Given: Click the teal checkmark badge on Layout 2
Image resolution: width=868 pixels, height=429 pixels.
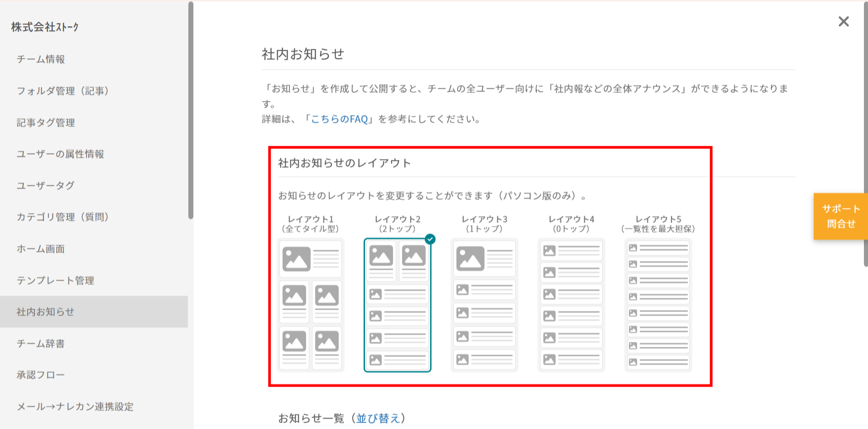Looking at the screenshot, I should tap(430, 239).
